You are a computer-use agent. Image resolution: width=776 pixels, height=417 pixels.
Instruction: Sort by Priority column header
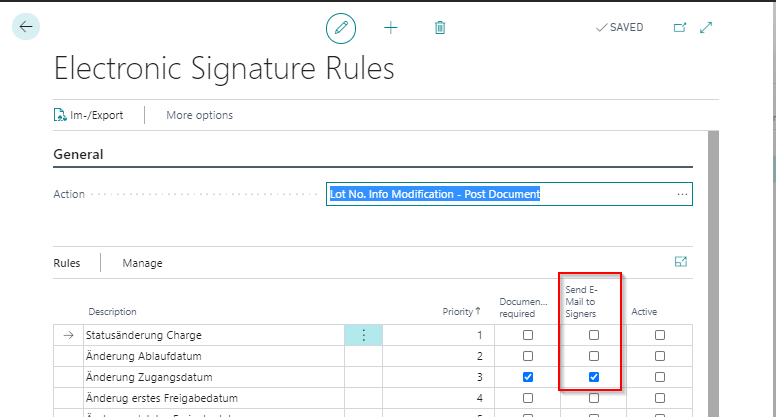pos(461,312)
